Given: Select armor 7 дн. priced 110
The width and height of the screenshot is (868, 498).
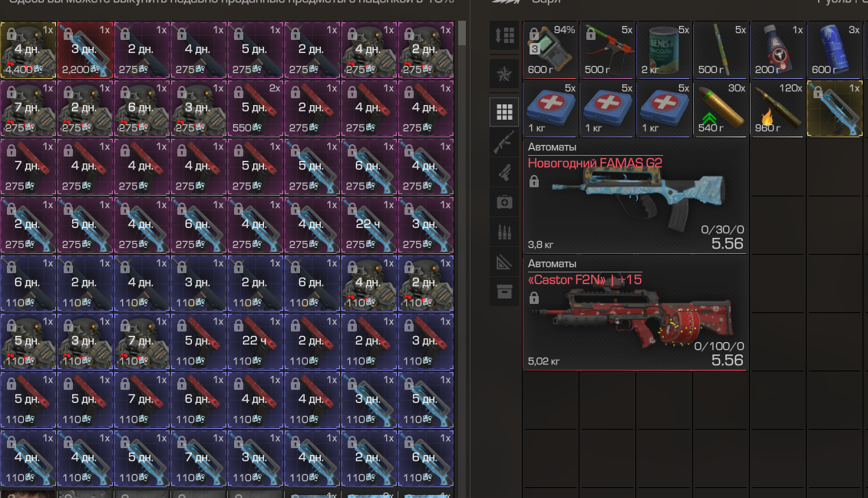Looking at the screenshot, I should pos(142,342).
